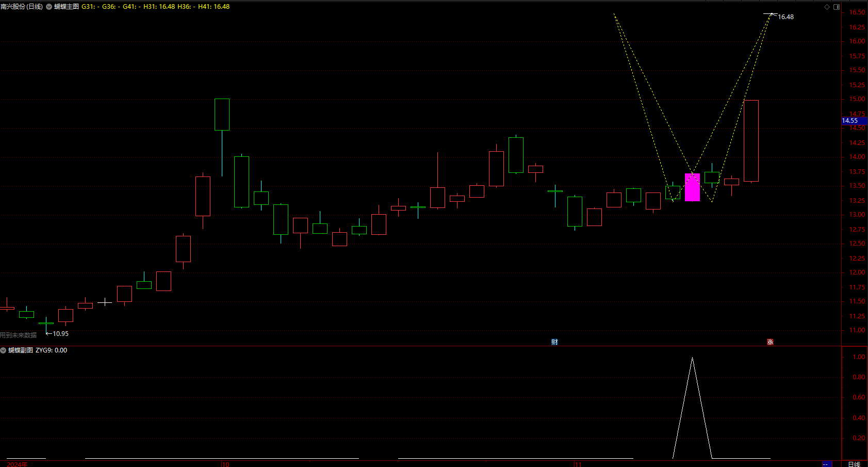Click the 16.50 price axis label

pos(857,12)
